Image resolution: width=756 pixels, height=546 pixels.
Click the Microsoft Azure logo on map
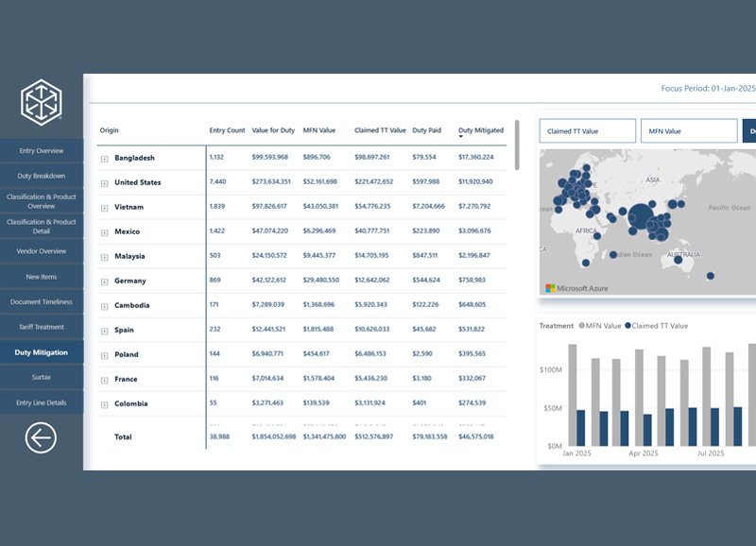tap(578, 287)
